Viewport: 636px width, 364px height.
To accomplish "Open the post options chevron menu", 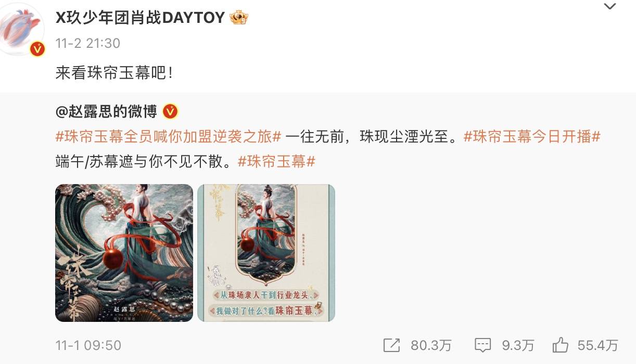I will click(609, 7).
